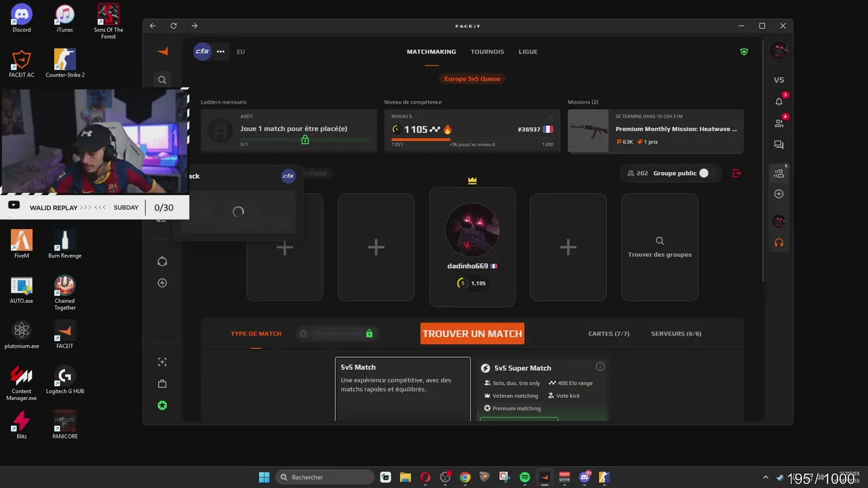Click TROUVER UN MATCH button

(473, 333)
